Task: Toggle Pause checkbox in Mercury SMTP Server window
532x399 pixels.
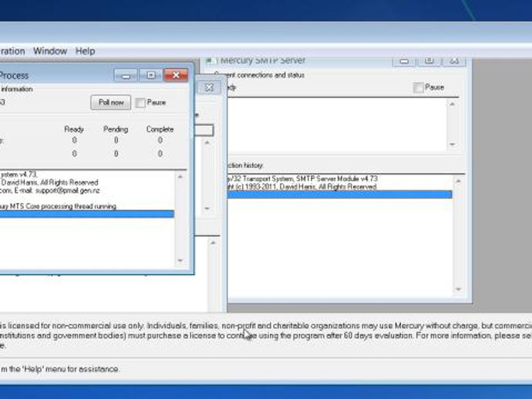Action: coord(419,88)
